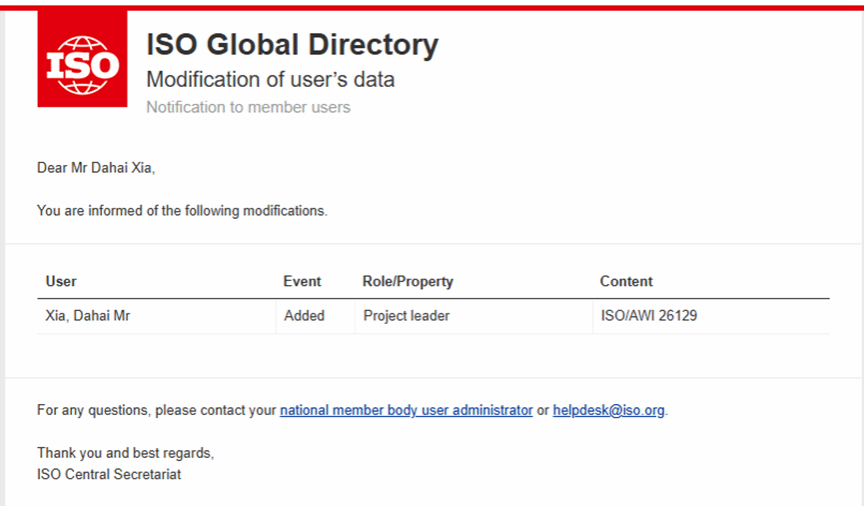Image resolution: width=864 pixels, height=506 pixels.
Task: Click the "Thank you and best regards" line
Action: click(125, 453)
